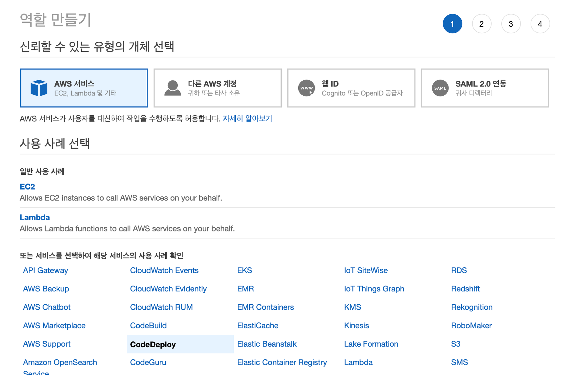Select the EKS service link
The width and height of the screenshot is (588, 375).
point(244,270)
